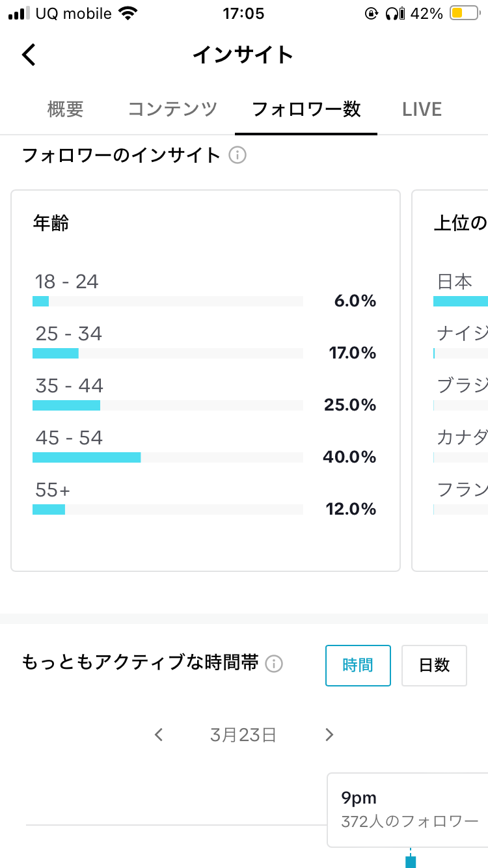Open the 概要 tab

point(66,109)
